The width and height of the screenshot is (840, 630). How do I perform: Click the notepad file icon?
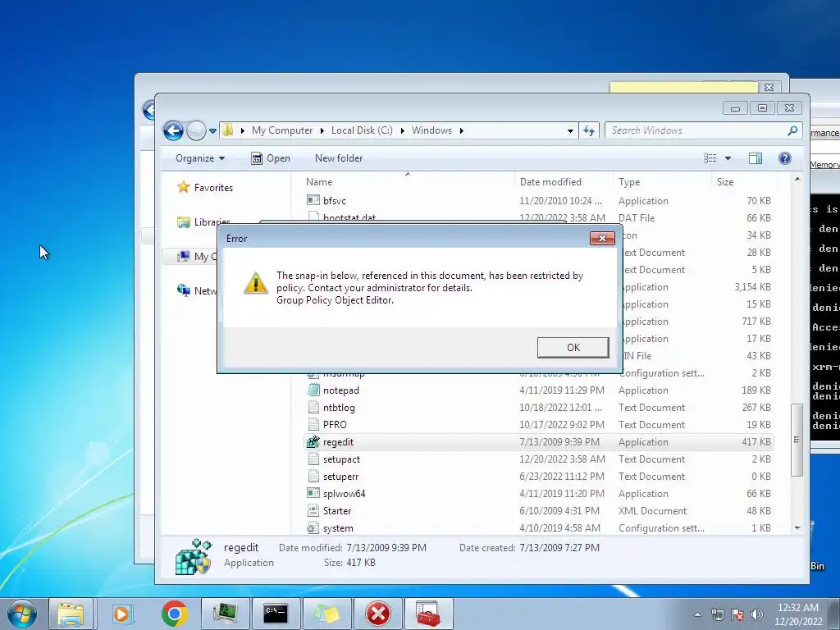[313, 390]
